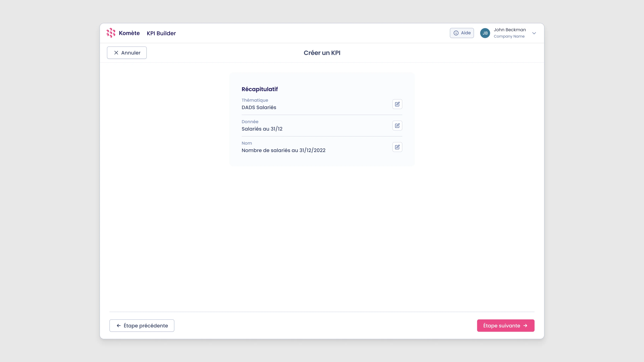Expand the user account chevron

(534, 33)
